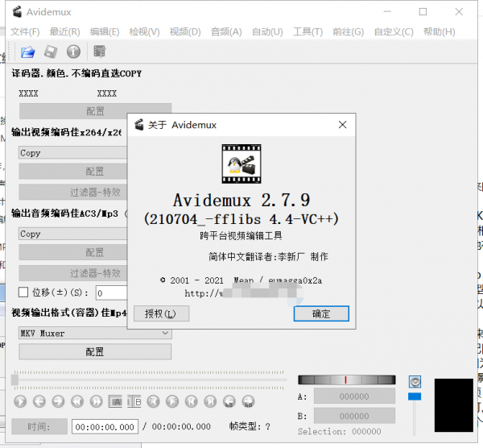Click the jog wheel with the red mark
Screen dimensions: 483x448
pos(346,380)
